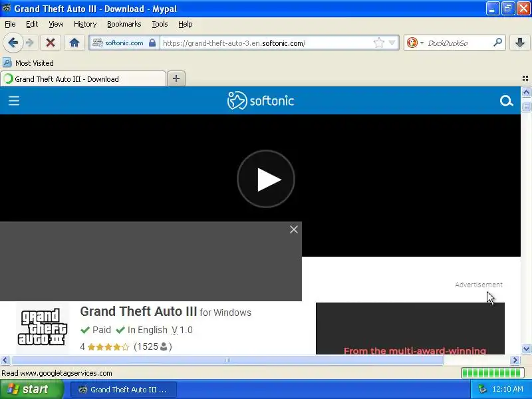Screen dimensions: 532x399
Task: Play the Grand Theft Auto video
Action: pyautogui.click(x=266, y=179)
